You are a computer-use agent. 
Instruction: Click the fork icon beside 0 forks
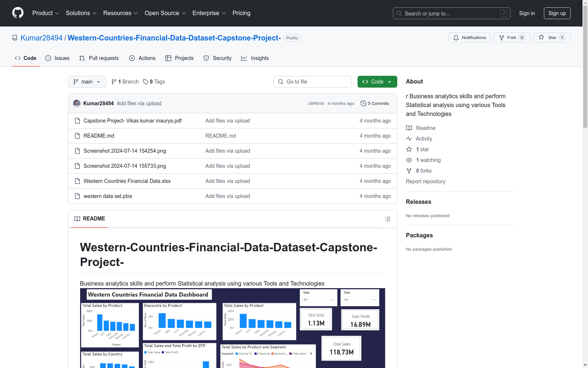coord(409,171)
